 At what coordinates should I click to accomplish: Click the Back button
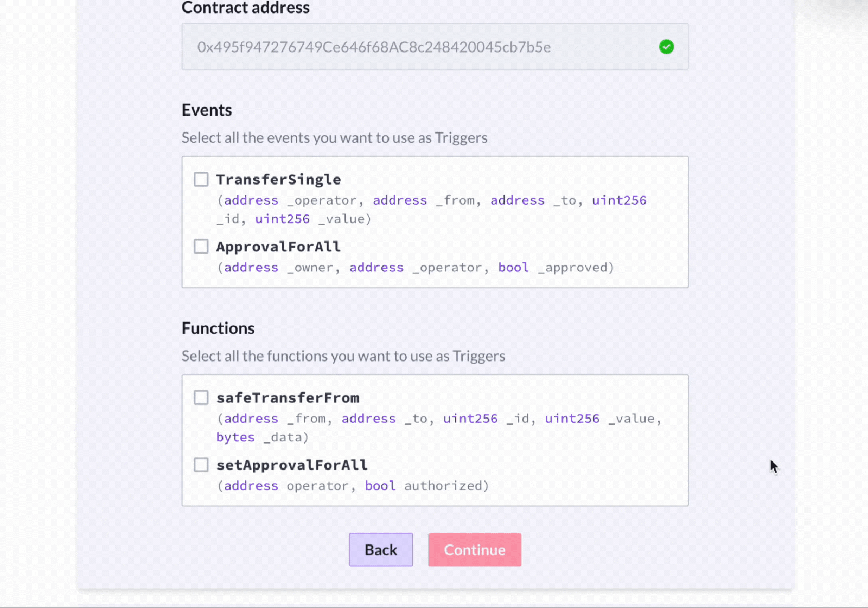click(x=380, y=549)
